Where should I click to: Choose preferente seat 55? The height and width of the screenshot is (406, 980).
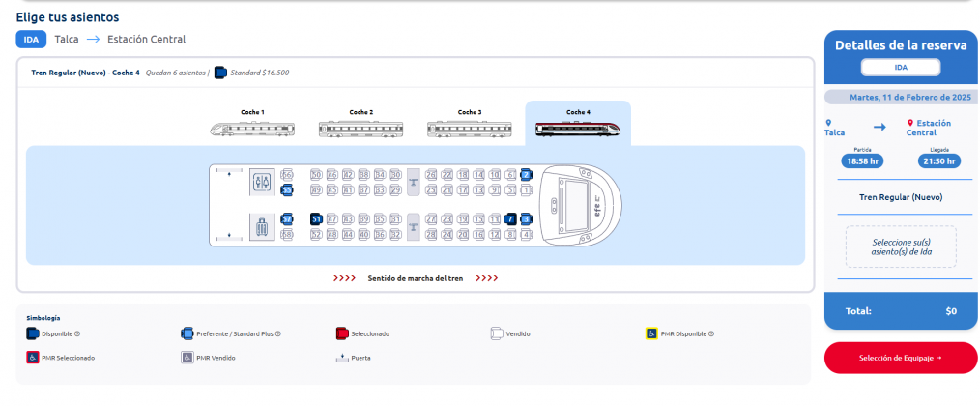tap(287, 190)
